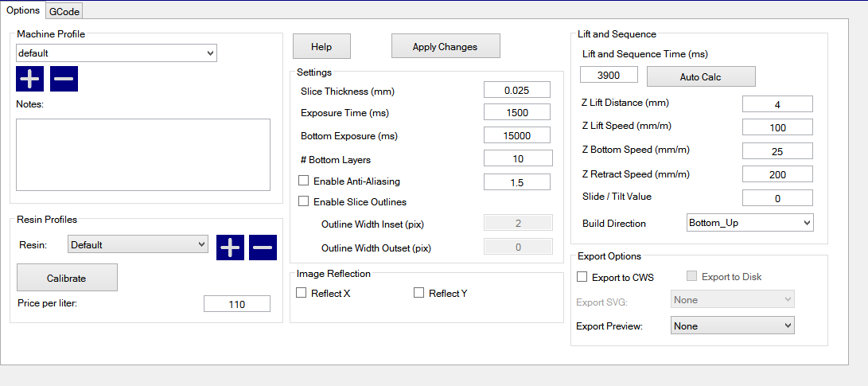The image size is (868, 386).
Task: Enable Export to CWS checkbox
Action: (x=582, y=277)
